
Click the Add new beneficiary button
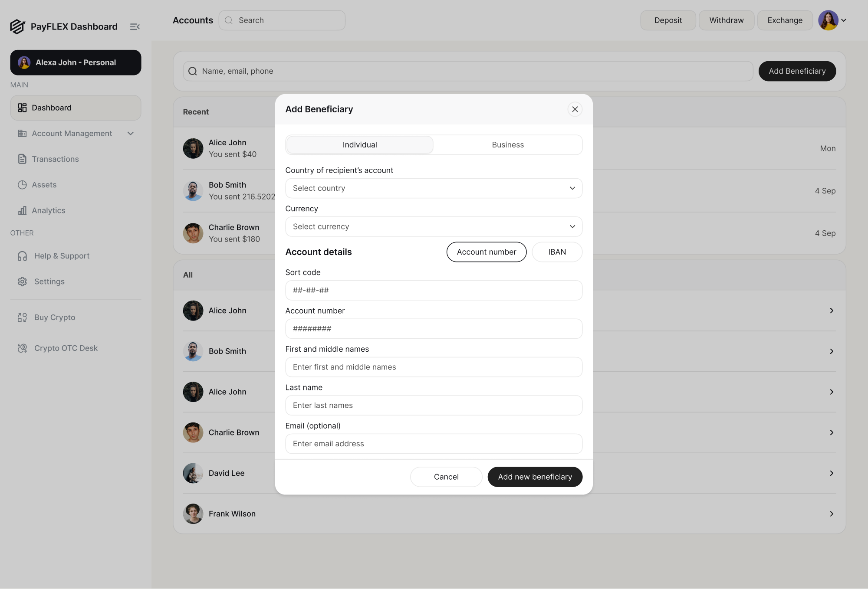coord(535,477)
